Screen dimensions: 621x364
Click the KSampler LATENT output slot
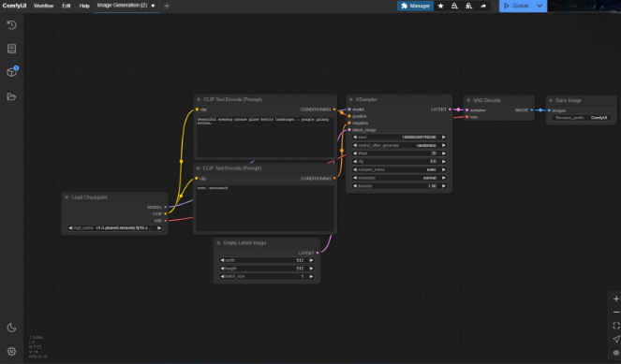[x=450, y=109]
